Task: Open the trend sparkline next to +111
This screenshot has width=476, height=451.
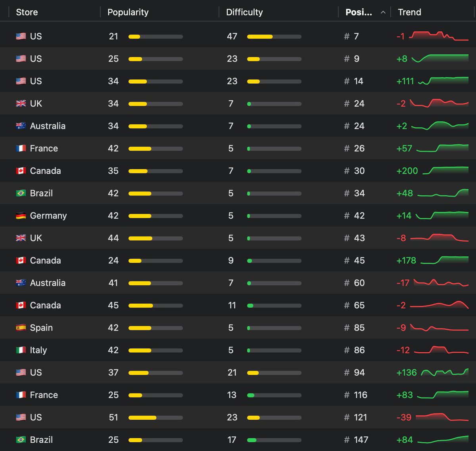Action: (443, 80)
